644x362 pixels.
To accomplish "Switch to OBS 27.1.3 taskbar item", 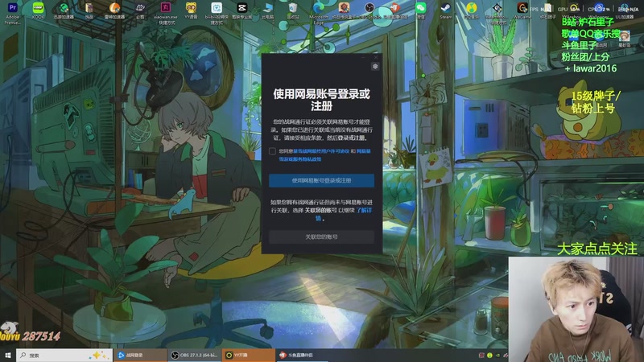I will click(195, 355).
